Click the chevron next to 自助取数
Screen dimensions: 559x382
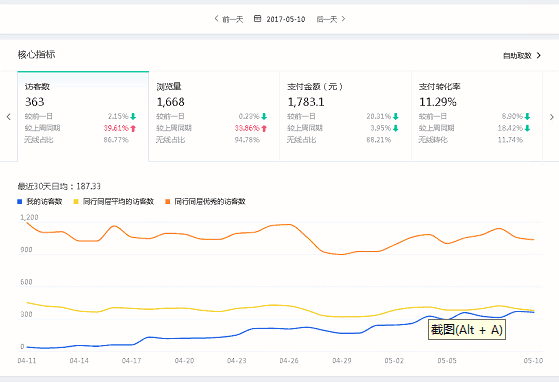pyautogui.click(x=539, y=56)
